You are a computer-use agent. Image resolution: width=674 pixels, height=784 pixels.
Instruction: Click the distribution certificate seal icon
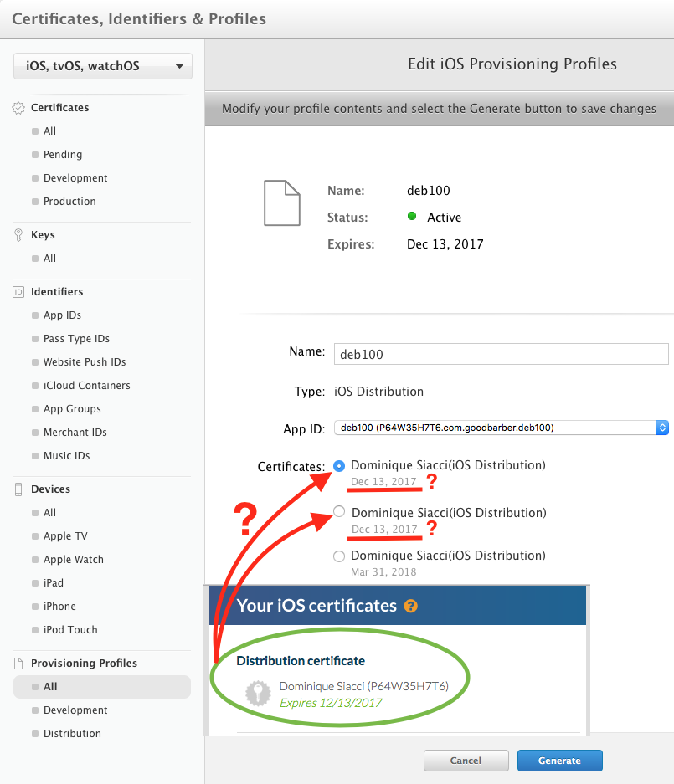coord(258,694)
